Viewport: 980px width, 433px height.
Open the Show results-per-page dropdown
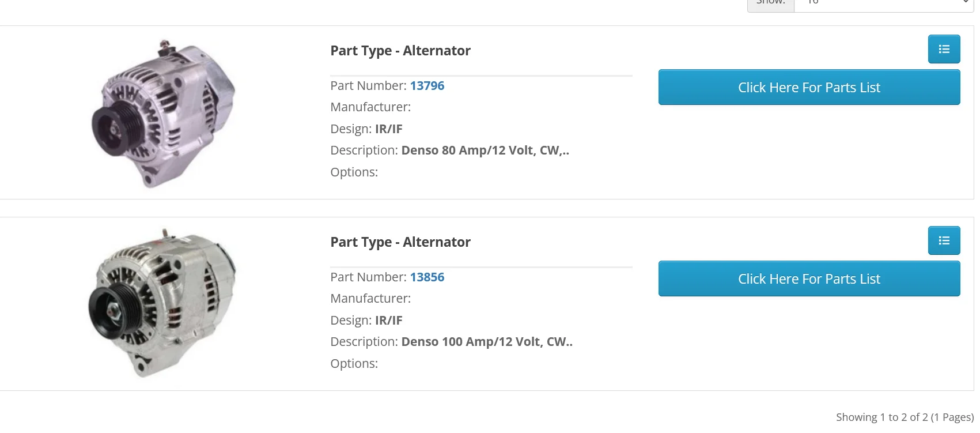pyautogui.click(x=884, y=3)
